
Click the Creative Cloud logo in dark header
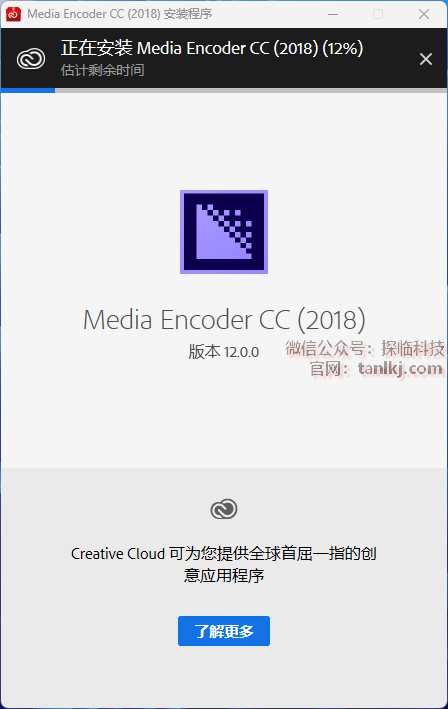click(31, 59)
